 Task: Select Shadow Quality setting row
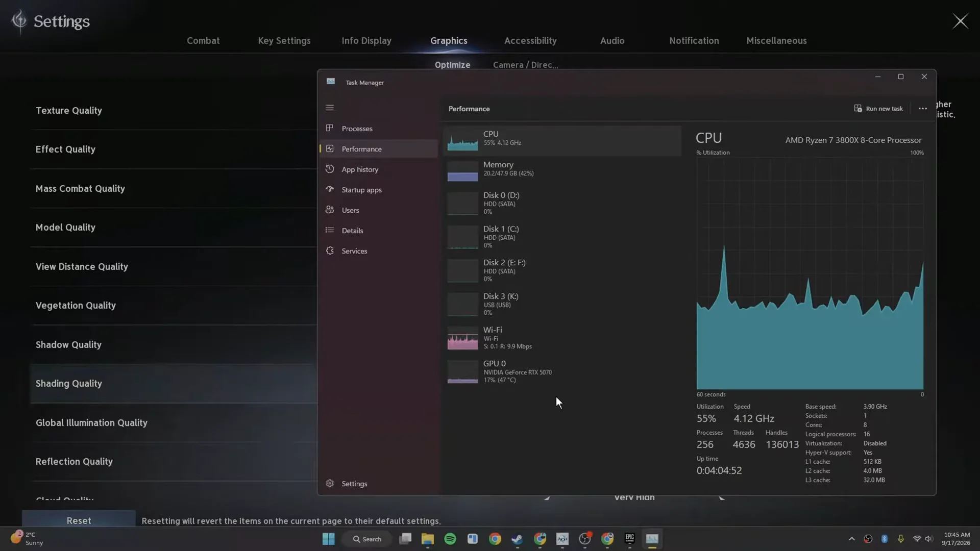click(174, 345)
